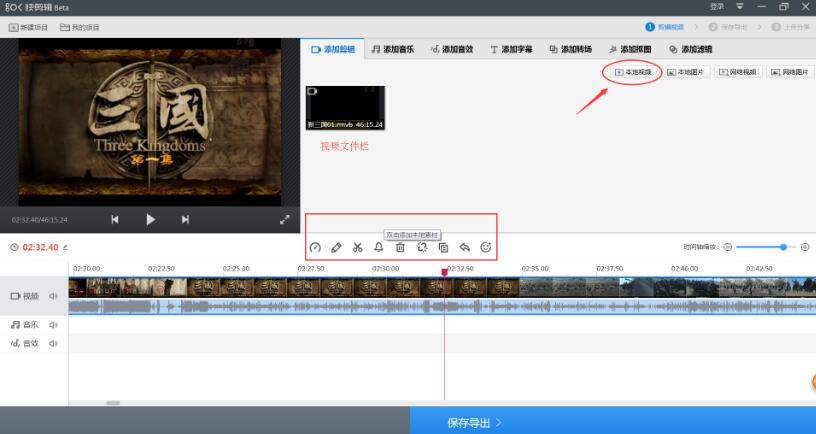
Task: Undo the last action with the arrow icon
Action: pos(465,248)
